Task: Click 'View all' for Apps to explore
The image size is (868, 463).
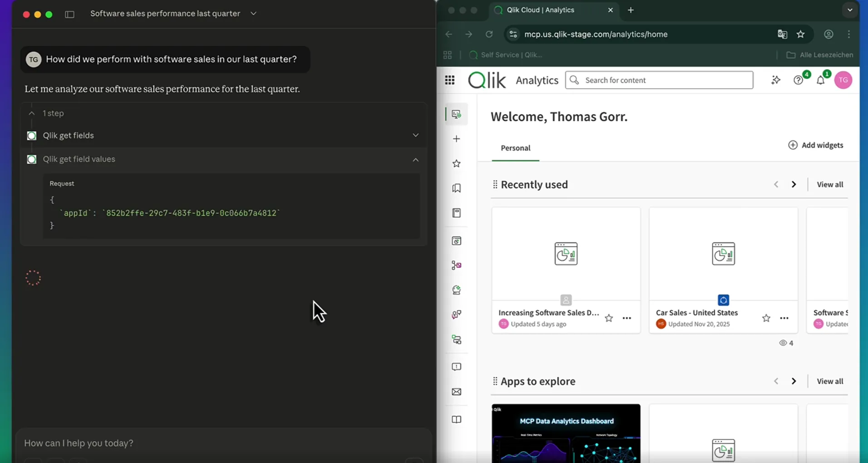Action: click(x=830, y=381)
